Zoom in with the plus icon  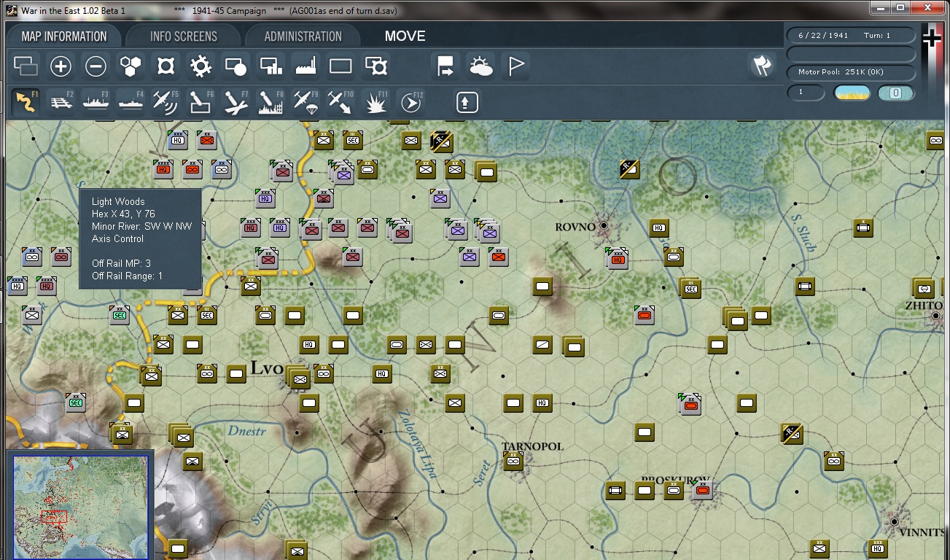(x=61, y=67)
